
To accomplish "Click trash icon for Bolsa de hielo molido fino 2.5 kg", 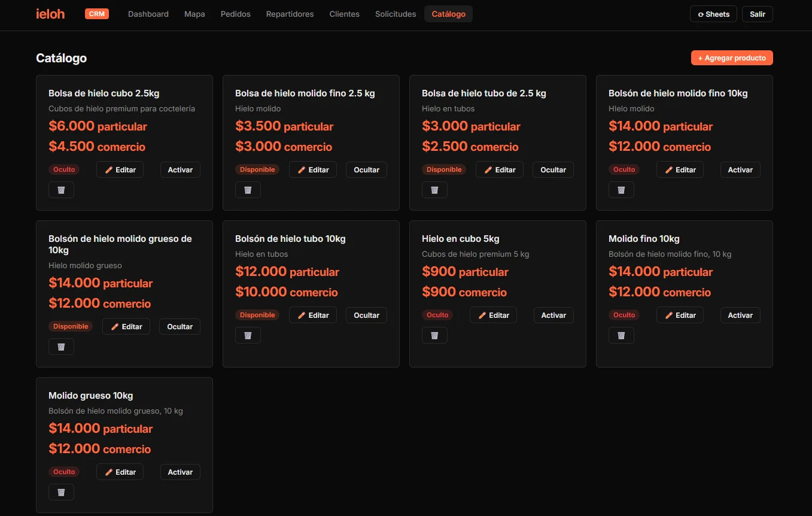I will (x=248, y=190).
